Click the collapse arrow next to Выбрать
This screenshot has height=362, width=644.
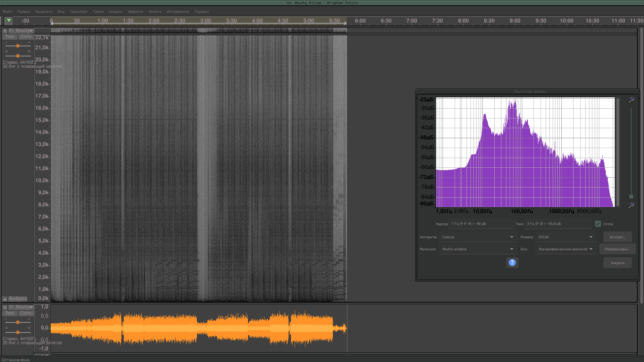coord(5,299)
